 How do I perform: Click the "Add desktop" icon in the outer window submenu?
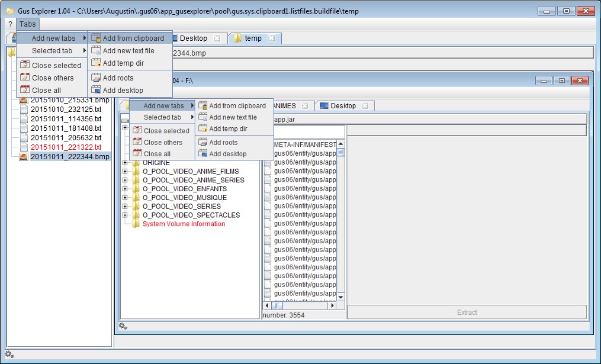[96, 90]
